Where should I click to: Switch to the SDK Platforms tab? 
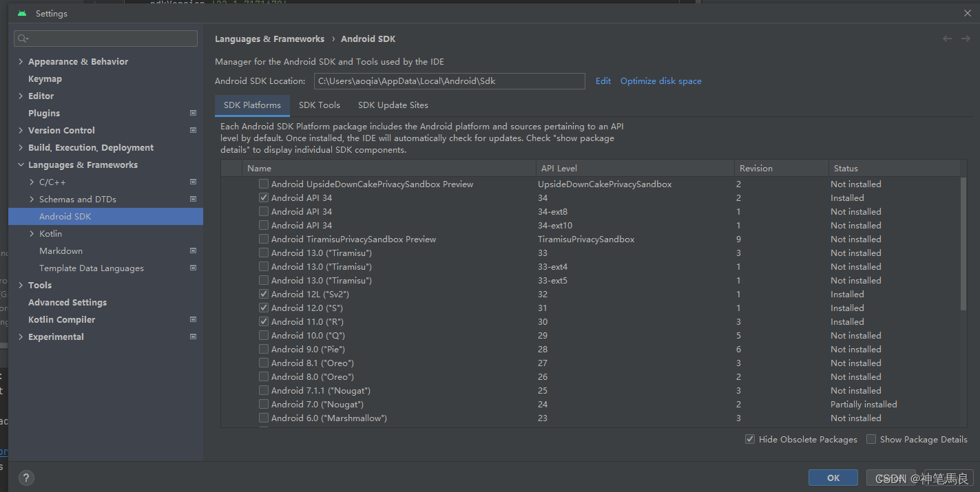tap(252, 105)
